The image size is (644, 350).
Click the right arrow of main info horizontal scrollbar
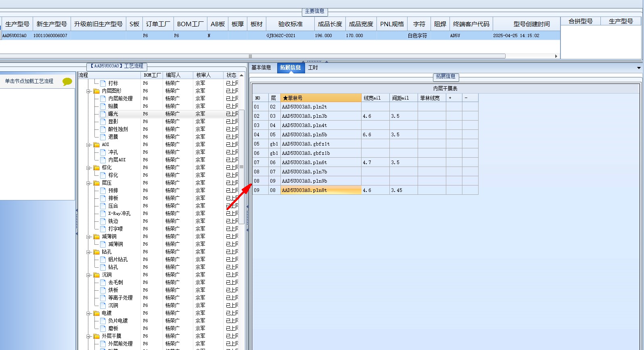tap(556, 56)
